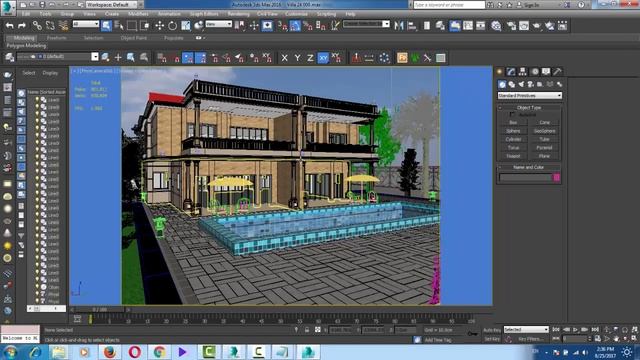The width and height of the screenshot is (640, 360).
Task: Open the Hierarchy tab in the command panel
Action: [x=522, y=71]
